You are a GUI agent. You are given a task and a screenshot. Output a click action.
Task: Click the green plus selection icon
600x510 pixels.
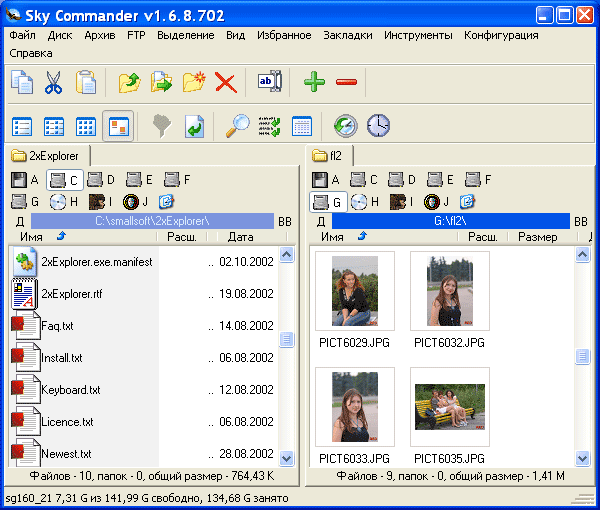pyautogui.click(x=314, y=81)
